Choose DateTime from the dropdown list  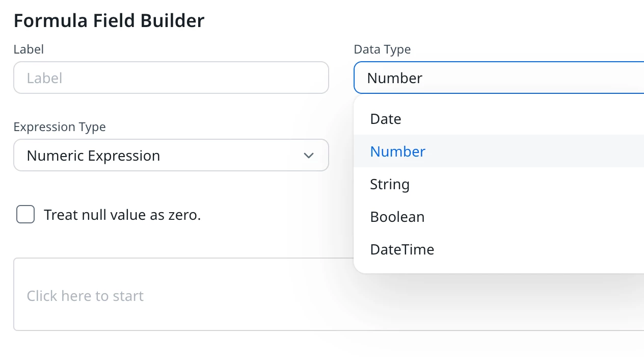(402, 249)
